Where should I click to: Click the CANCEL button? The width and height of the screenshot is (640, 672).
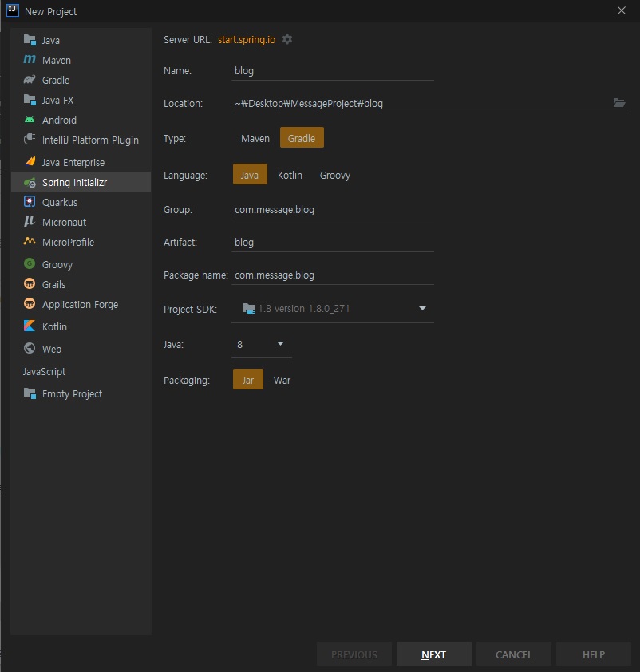coord(514,654)
